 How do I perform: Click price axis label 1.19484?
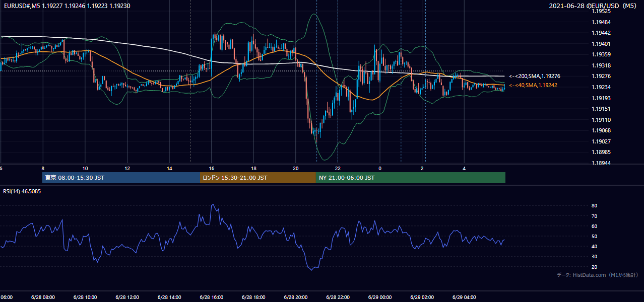point(601,22)
